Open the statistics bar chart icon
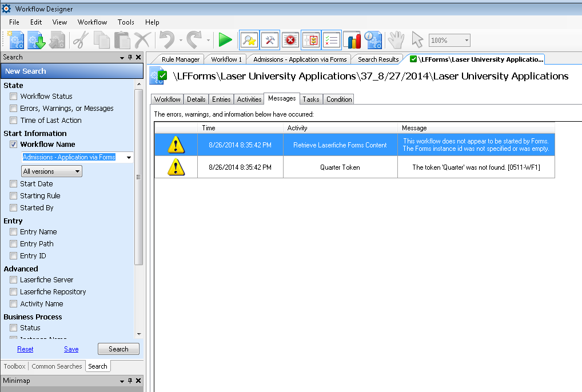 click(x=352, y=40)
